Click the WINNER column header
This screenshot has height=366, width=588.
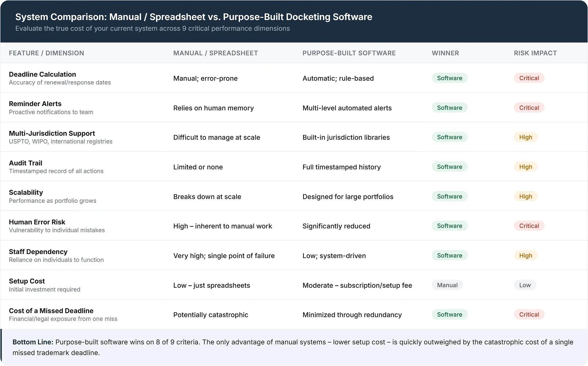[x=445, y=53]
